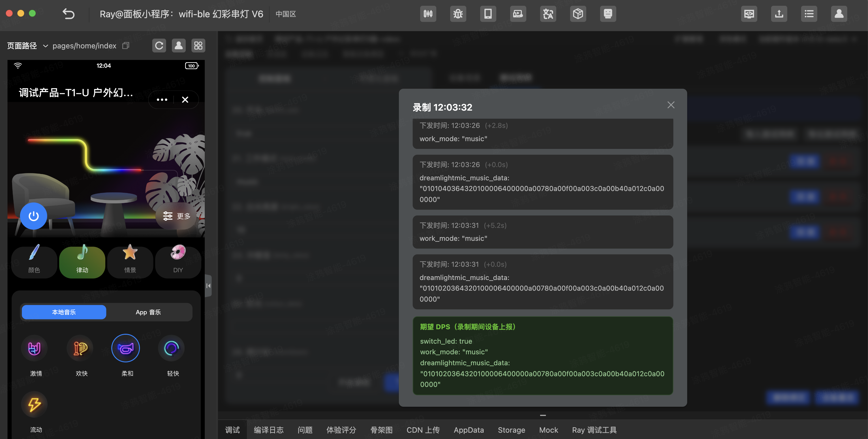The width and height of the screenshot is (868, 439).
Task: Open the code editor view icon
Action: (749, 14)
